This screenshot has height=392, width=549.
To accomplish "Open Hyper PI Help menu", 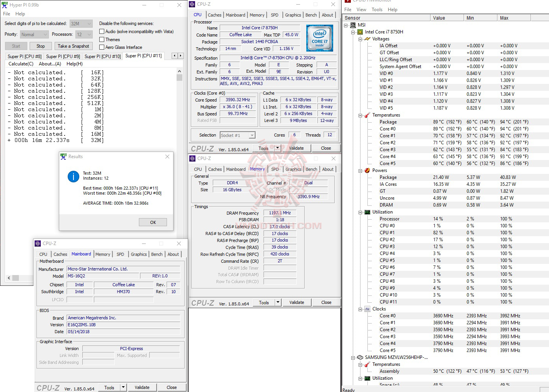I will coord(20,14).
